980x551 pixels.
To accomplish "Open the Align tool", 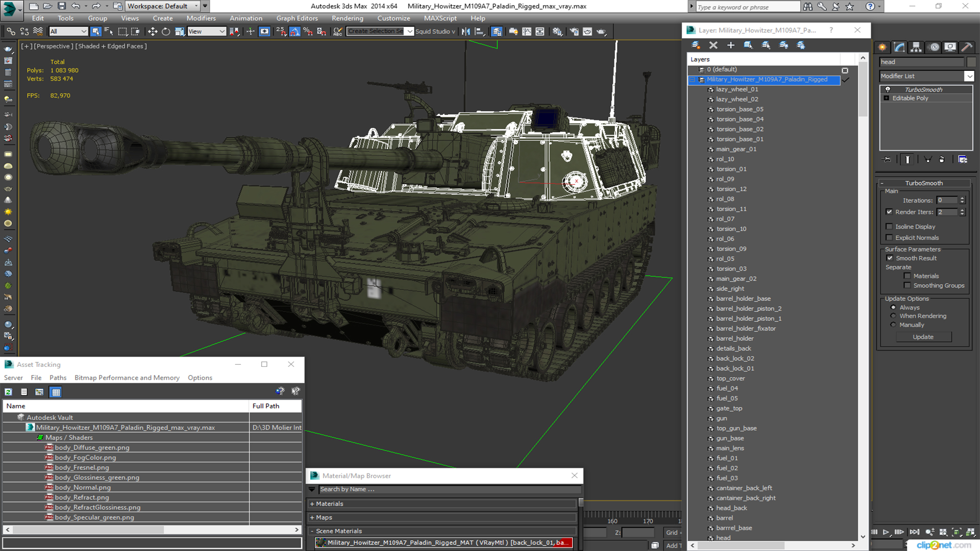I will [x=479, y=32].
